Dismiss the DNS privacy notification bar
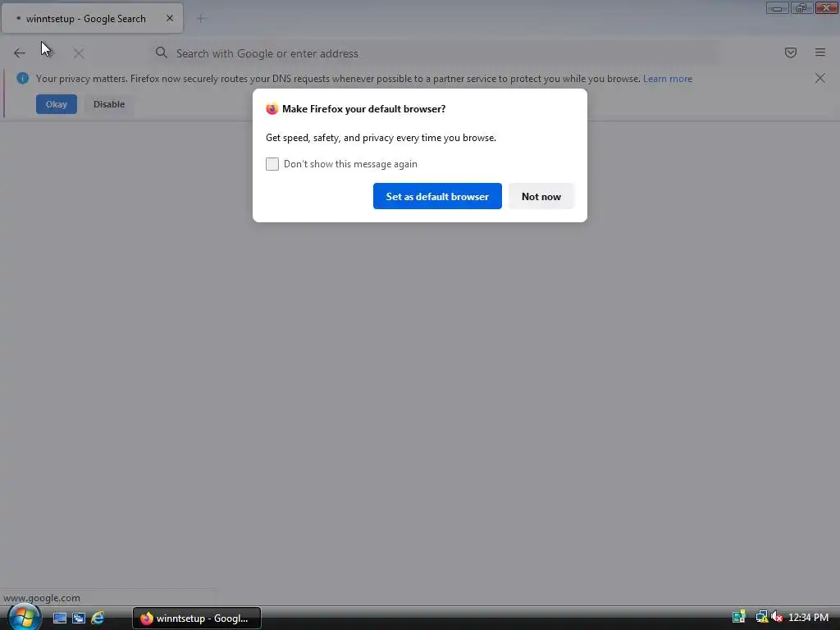Screen dimensions: 840x630 (x=819, y=78)
